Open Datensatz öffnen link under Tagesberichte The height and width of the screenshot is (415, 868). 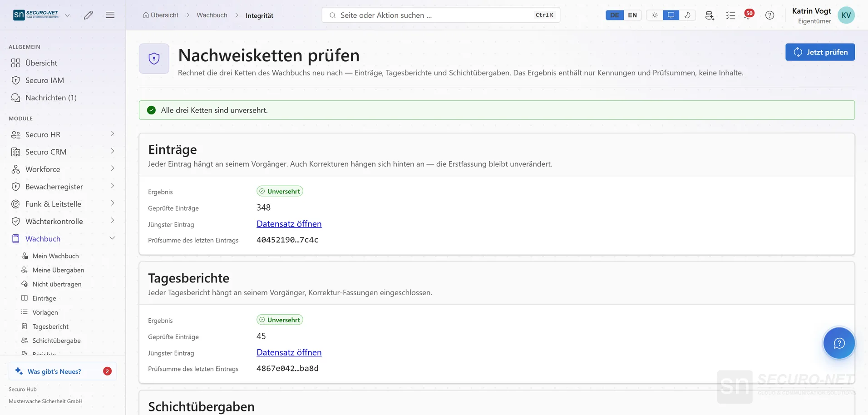coord(289,352)
